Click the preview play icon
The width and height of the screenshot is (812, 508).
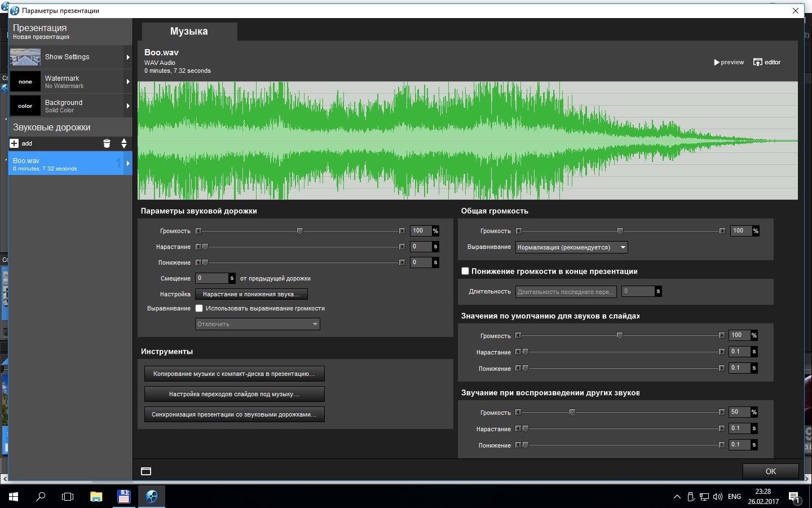pos(717,62)
